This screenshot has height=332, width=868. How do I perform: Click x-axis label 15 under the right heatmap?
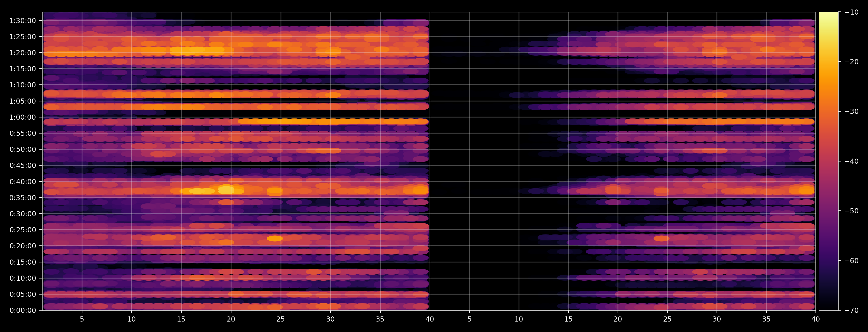click(568, 319)
